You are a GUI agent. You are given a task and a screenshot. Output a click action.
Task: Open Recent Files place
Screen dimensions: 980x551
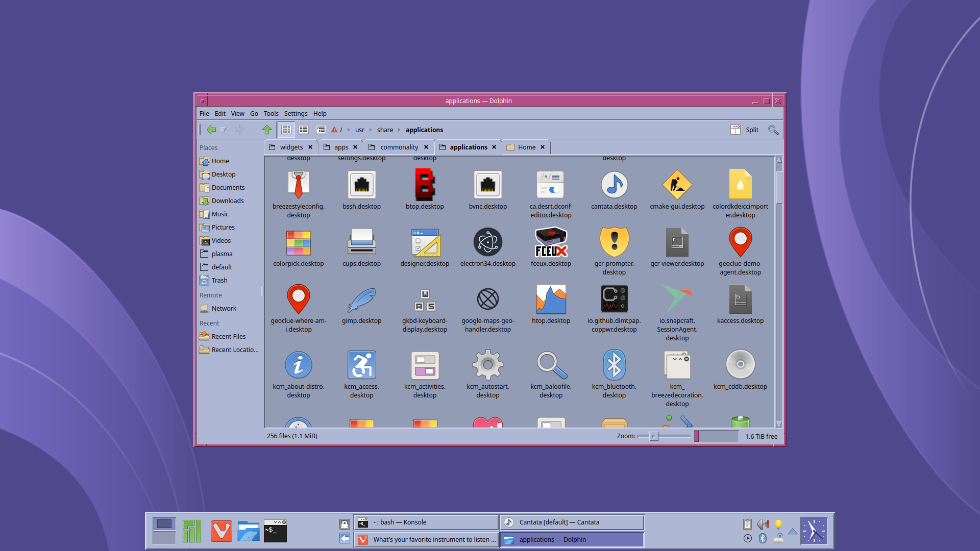click(229, 337)
